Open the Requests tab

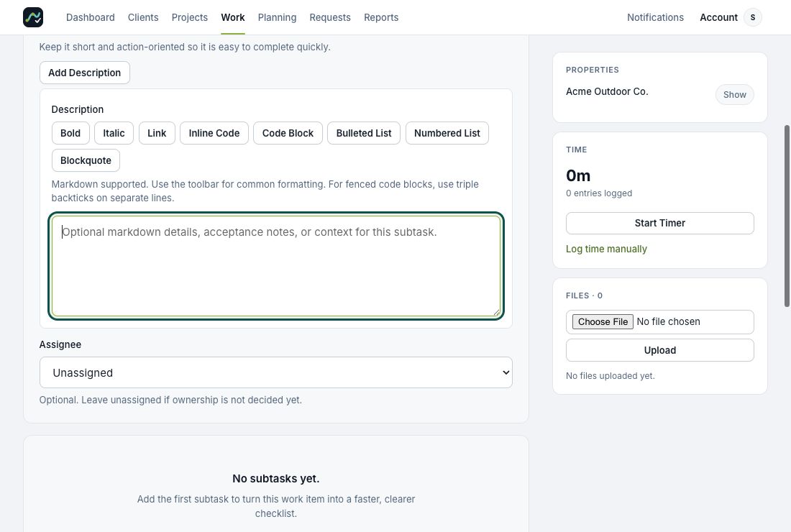click(x=330, y=17)
